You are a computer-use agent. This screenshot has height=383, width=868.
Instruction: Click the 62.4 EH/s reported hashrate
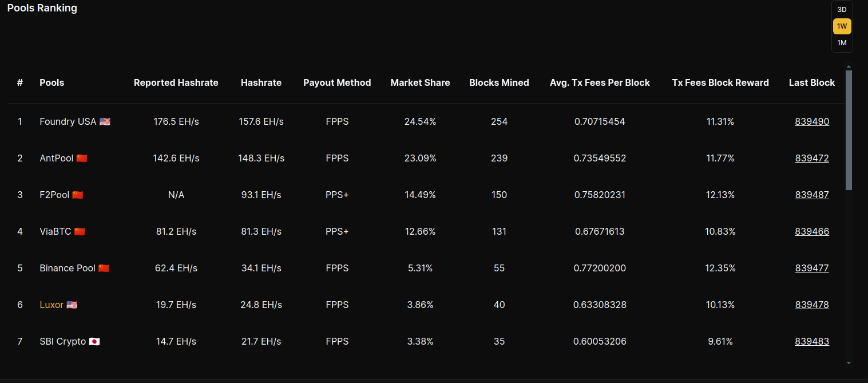[x=176, y=268]
